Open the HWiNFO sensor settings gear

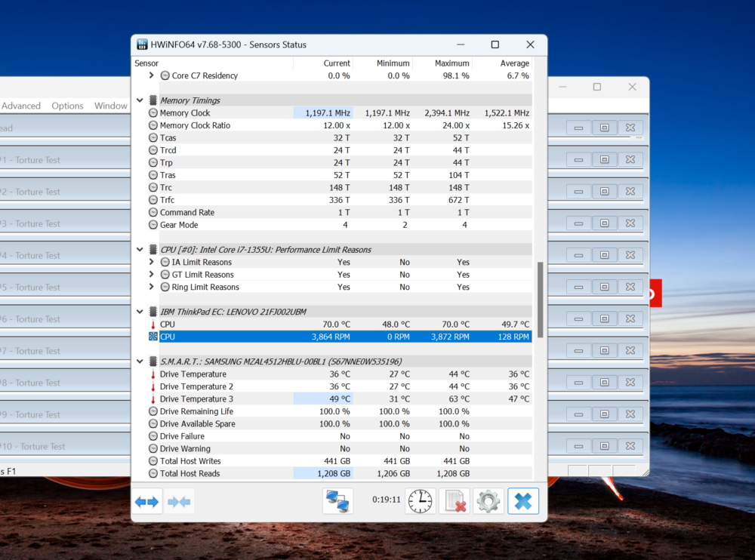(x=488, y=500)
